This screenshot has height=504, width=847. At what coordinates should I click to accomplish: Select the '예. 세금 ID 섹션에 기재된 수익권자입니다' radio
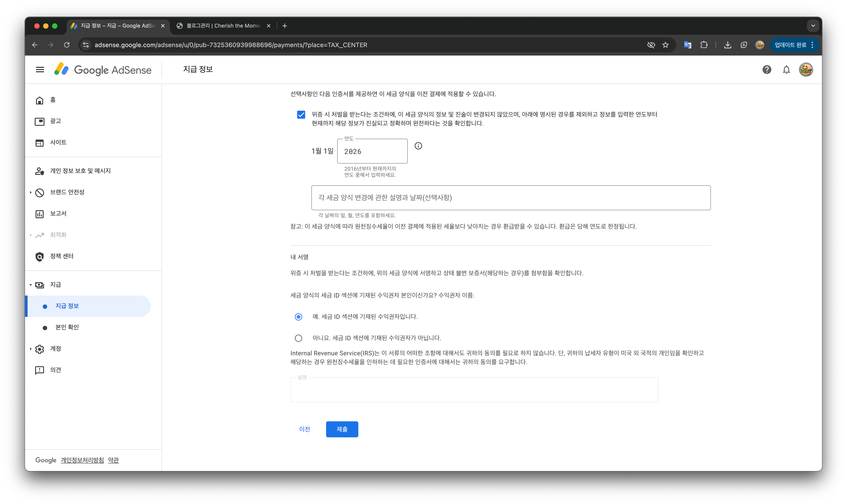[x=298, y=317]
